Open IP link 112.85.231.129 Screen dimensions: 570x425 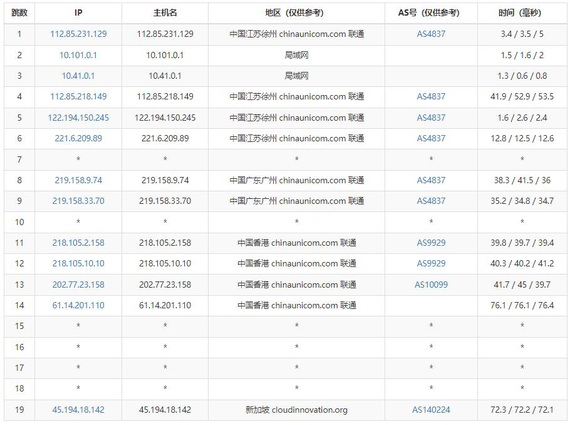point(78,34)
